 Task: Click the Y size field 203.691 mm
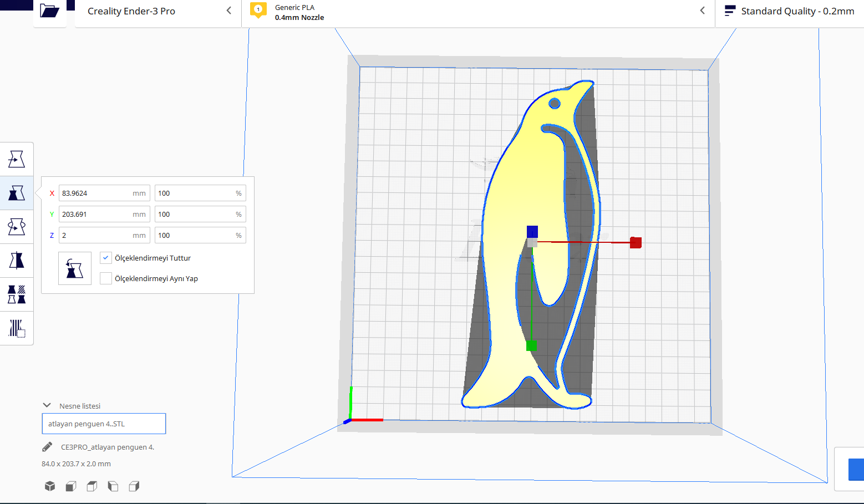(104, 214)
